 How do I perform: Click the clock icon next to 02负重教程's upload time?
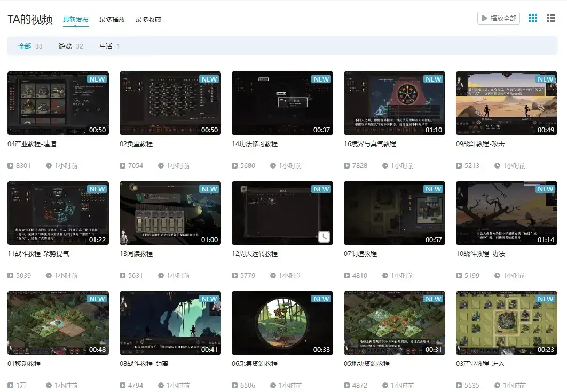(161, 165)
